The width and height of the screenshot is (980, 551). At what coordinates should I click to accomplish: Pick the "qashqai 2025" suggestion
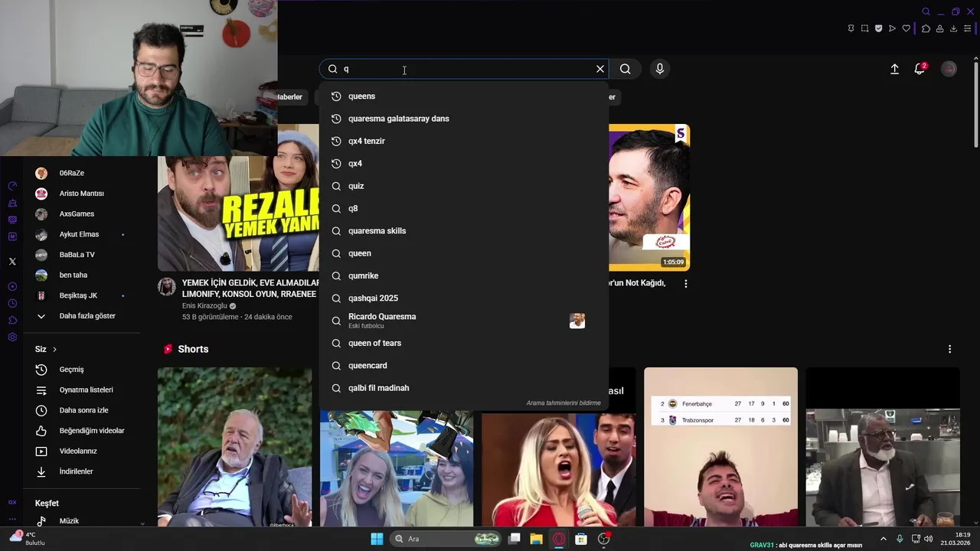pyautogui.click(x=464, y=298)
